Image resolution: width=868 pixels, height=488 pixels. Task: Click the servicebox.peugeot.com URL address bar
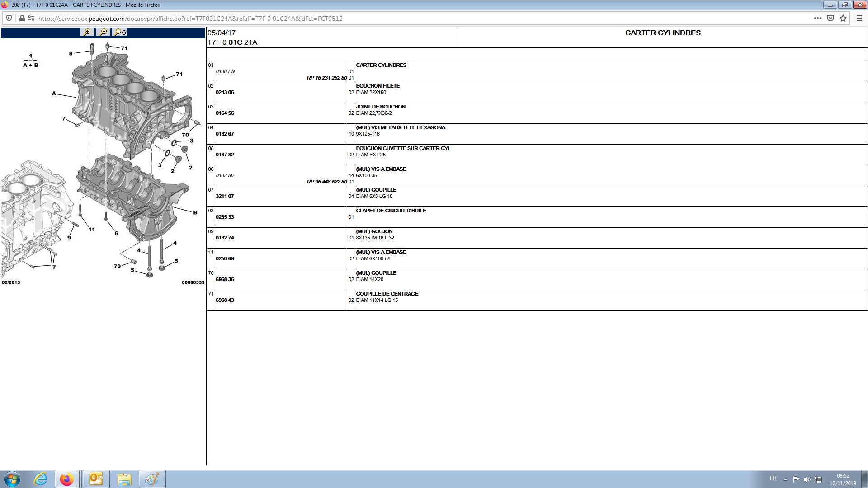tap(190, 19)
